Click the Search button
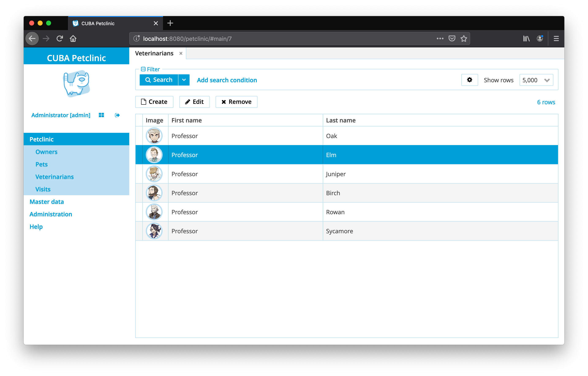Viewport: 588px width, 376px height. (x=159, y=80)
